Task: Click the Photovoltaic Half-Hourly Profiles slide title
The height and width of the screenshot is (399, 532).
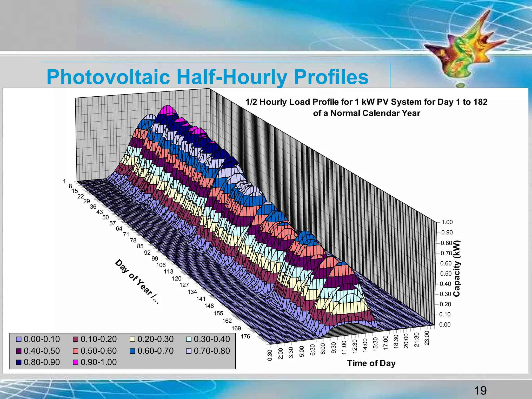Action: [207, 77]
